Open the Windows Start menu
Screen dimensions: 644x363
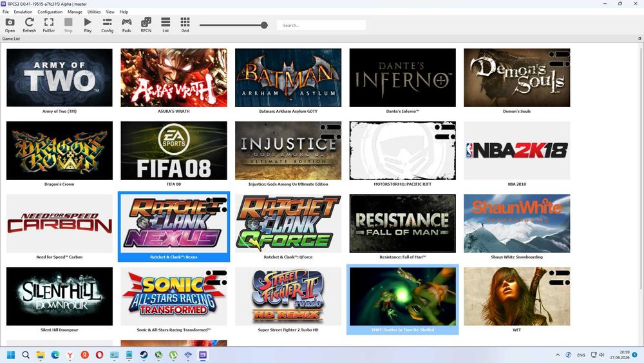11,355
